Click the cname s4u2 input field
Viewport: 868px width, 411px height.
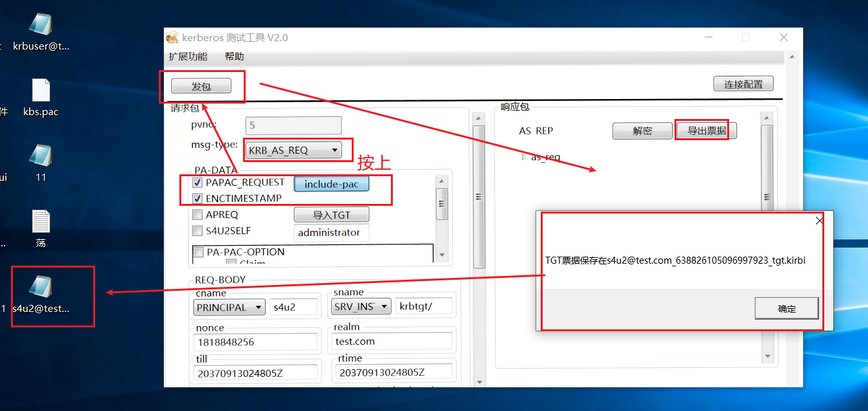(x=294, y=307)
